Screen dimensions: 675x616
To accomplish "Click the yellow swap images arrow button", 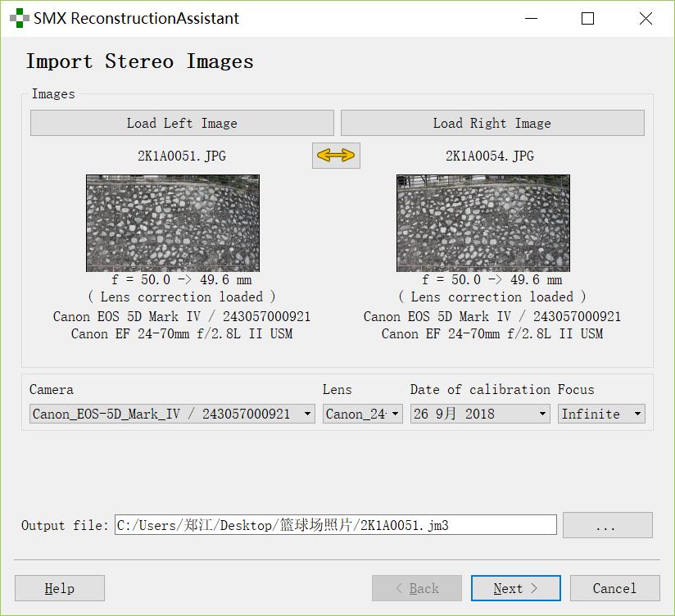I will click(x=336, y=156).
